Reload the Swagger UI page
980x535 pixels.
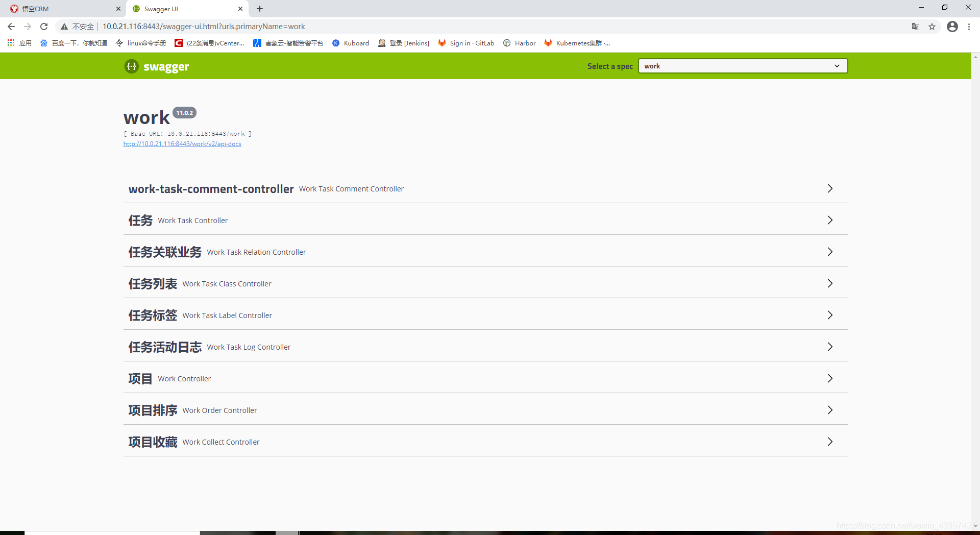pos(44,27)
